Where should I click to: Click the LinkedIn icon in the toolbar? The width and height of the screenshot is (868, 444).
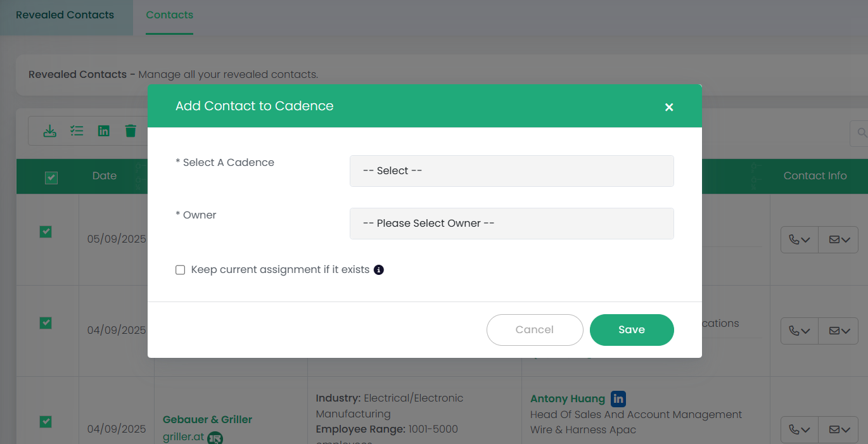point(104,131)
